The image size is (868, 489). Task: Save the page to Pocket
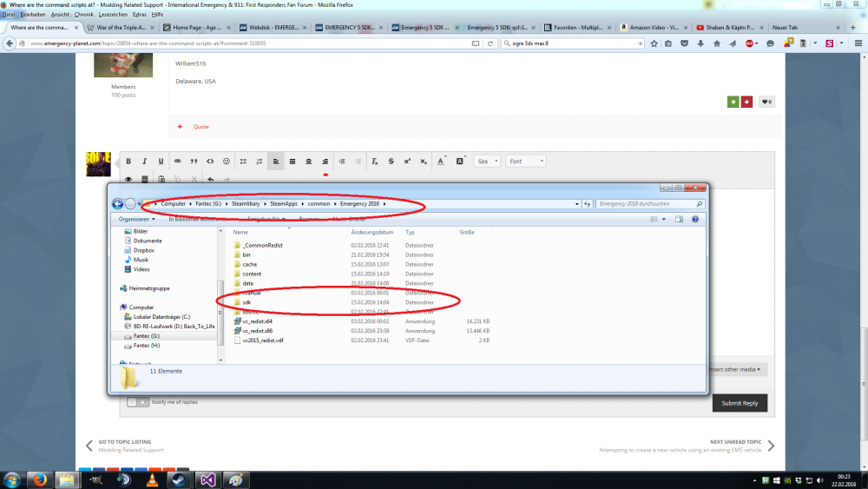point(684,43)
